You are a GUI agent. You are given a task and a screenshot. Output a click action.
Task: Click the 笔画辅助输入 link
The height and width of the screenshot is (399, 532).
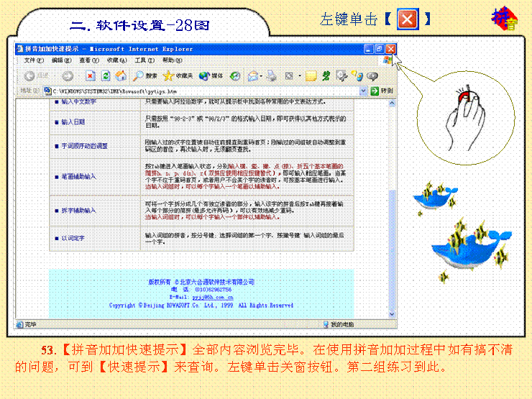click(x=78, y=176)
